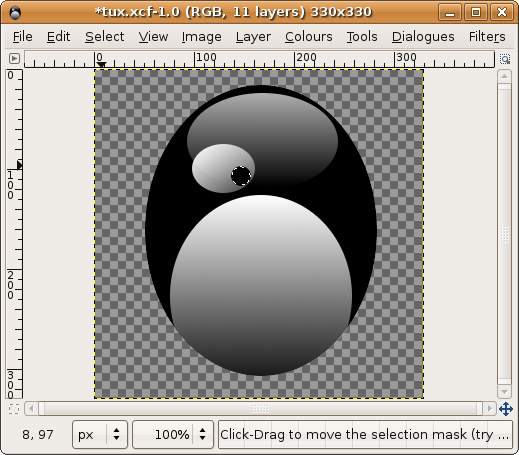Click the vertical scrollbar up arrow

tap(504, 77)
